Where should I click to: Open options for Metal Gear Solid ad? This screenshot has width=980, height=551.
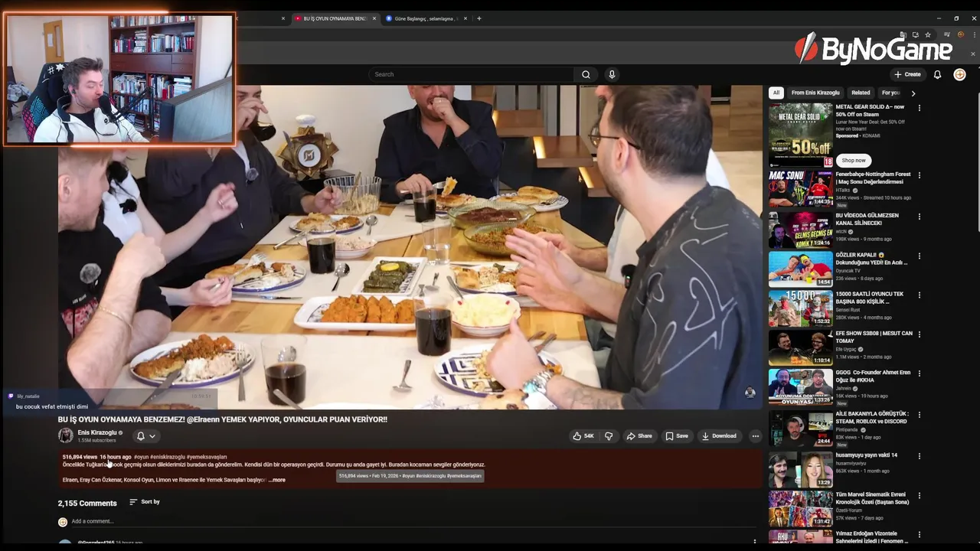click(x=920, y=109)
